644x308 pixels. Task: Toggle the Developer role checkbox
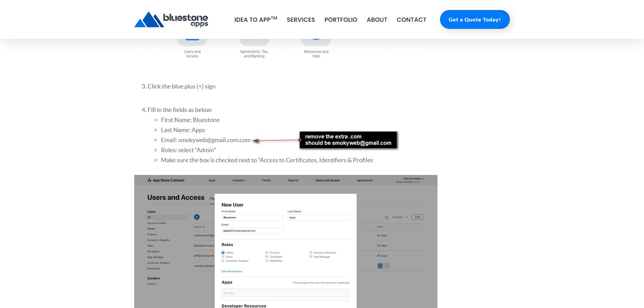[x=267, y=257]
